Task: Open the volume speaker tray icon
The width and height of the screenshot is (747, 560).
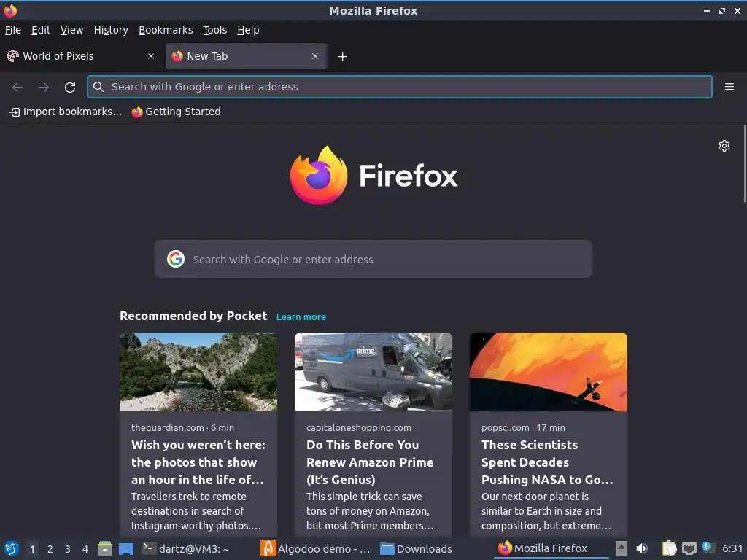Action: pyautogui.click(x=642, y=548)
